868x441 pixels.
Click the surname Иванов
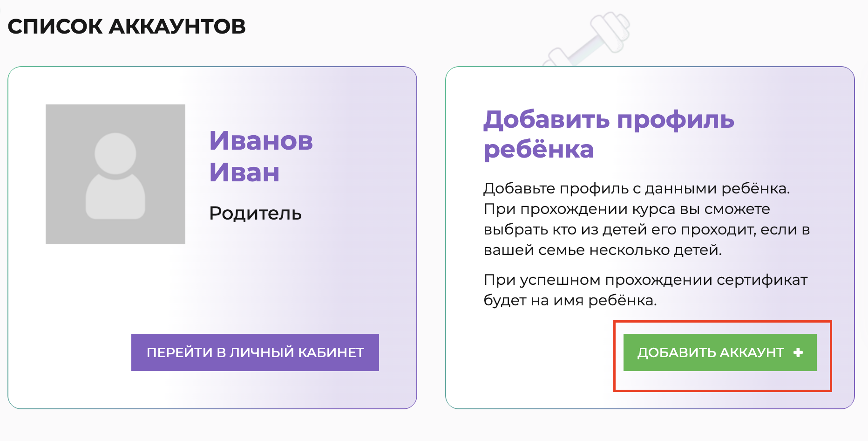pos(261,140)
